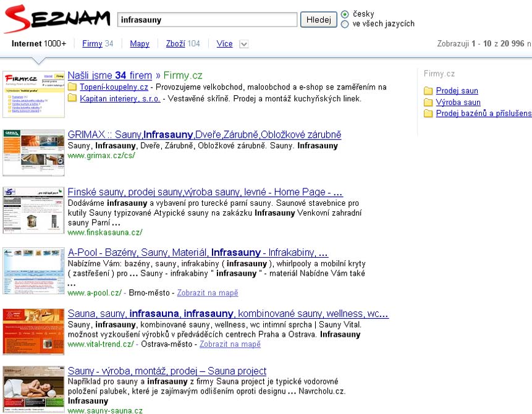Open Kapitan interiery, s.r.o. link

pos(120,99)
